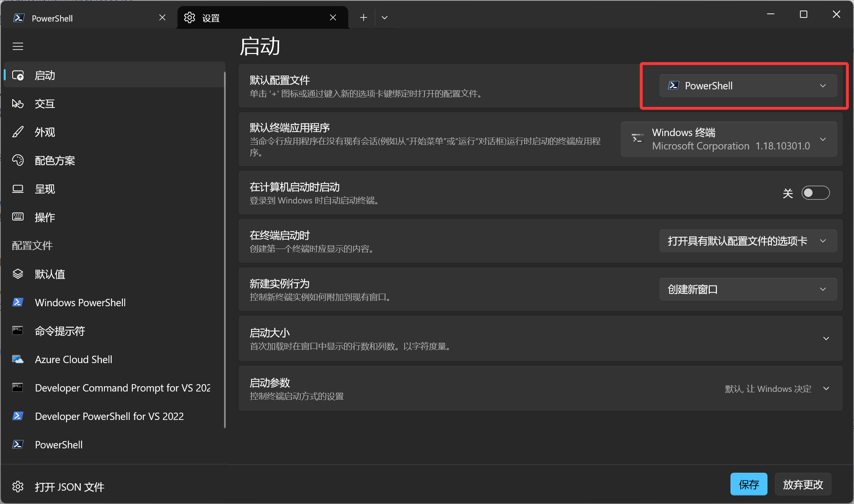Open the 呈现 rendering page icon
The height and width of the screenshot is (504, 854).
[18, 189]
